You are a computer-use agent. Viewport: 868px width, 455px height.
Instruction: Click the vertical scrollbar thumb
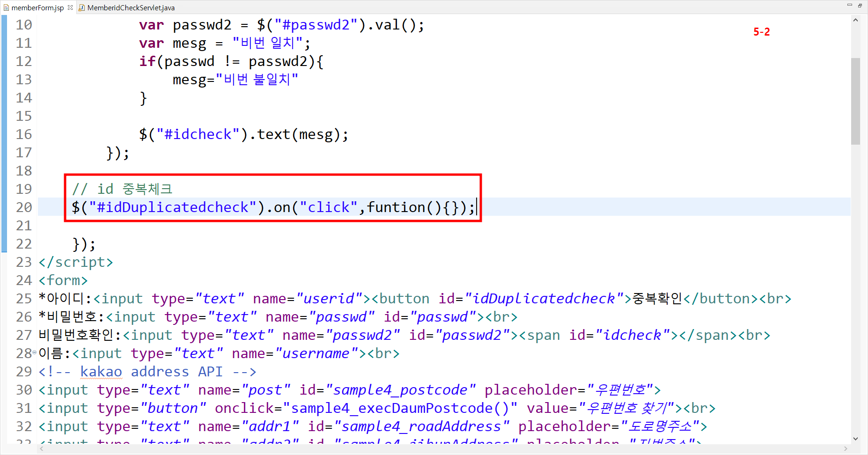(855, 101)
